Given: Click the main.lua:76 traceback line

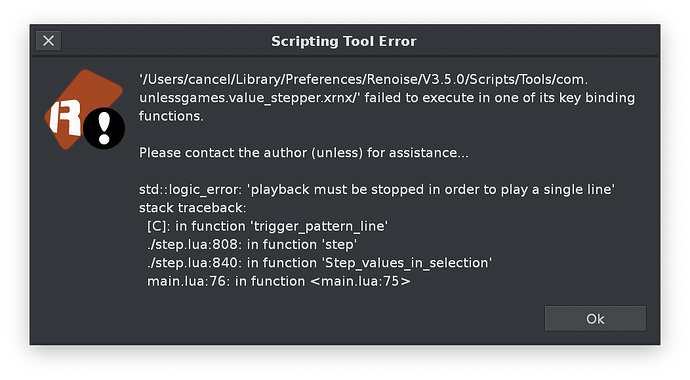Looking at the screenshot, I should [279, 281].
